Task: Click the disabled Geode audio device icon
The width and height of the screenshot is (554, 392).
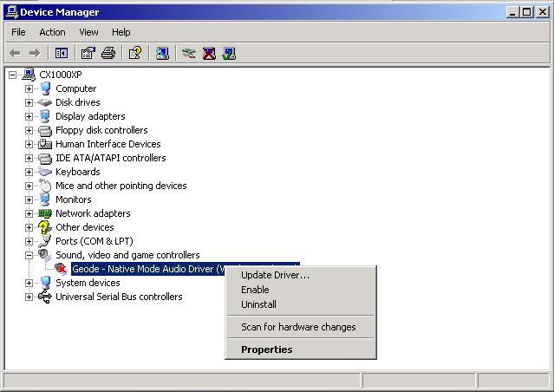Action: [x=62, y=269]
